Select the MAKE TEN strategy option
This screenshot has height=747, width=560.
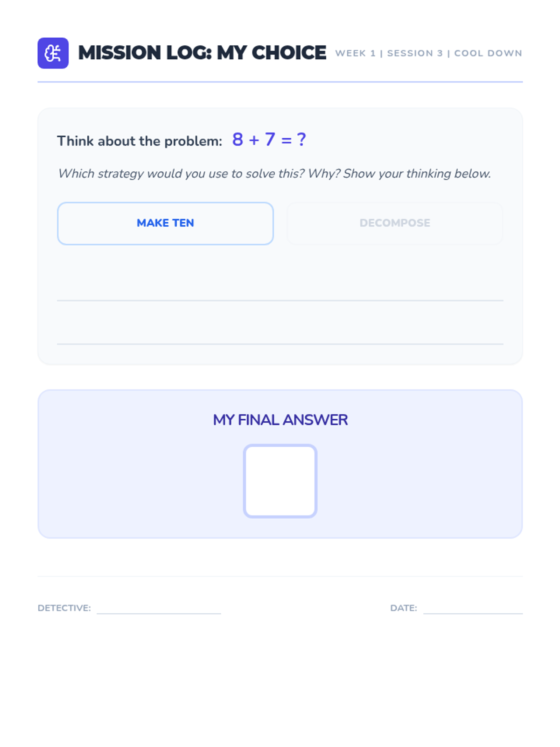[x=165, y=223]
